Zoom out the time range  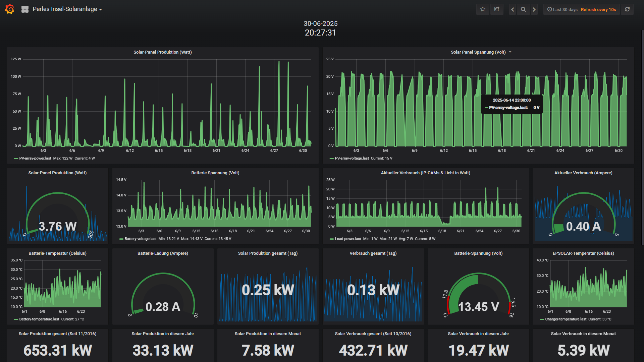(x=523, y=9)
